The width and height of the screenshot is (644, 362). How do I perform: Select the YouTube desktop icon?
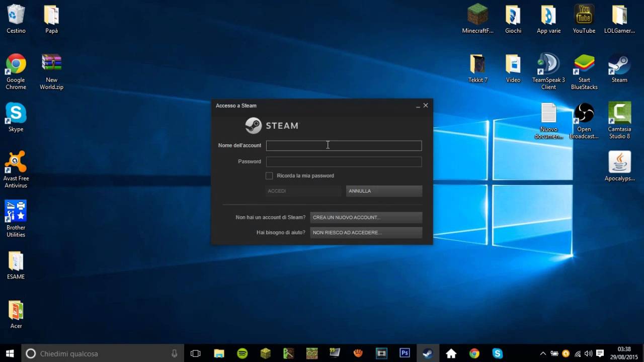click(x=584, y=19)
